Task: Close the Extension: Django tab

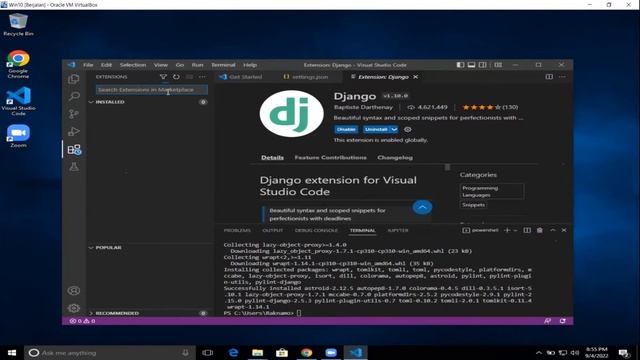Action: click(x=416, y=77)
